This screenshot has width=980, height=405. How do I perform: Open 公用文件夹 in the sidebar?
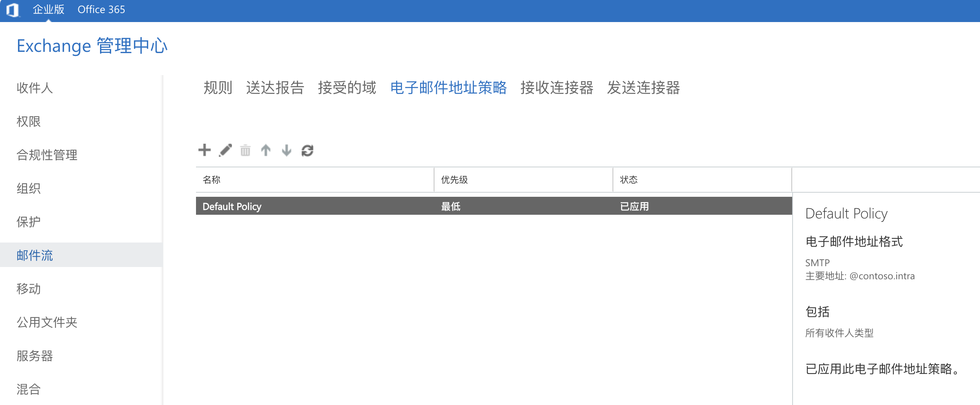point(47,322)
